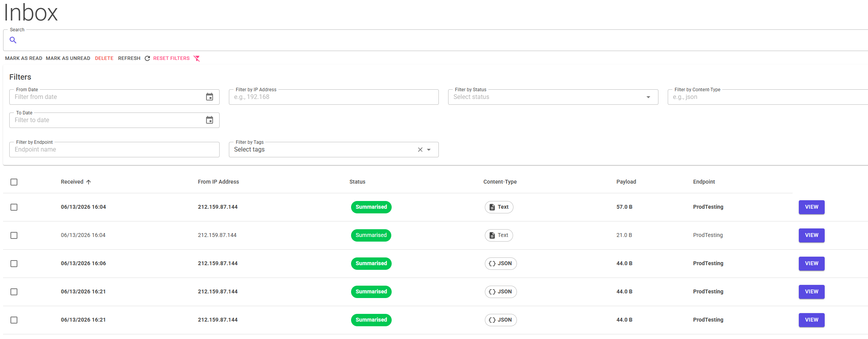Click the Inbox page heading

click(31, 12)
